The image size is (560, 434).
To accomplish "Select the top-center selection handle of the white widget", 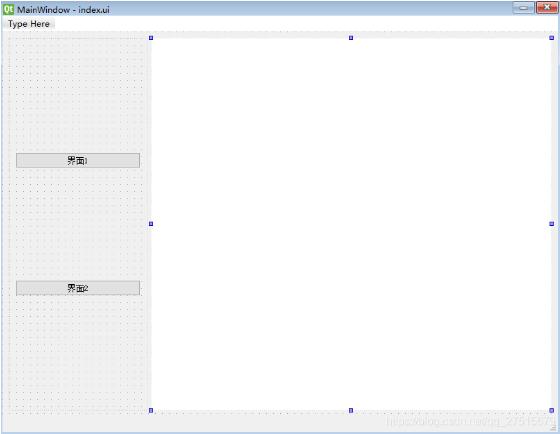I will tap(351, 38).
